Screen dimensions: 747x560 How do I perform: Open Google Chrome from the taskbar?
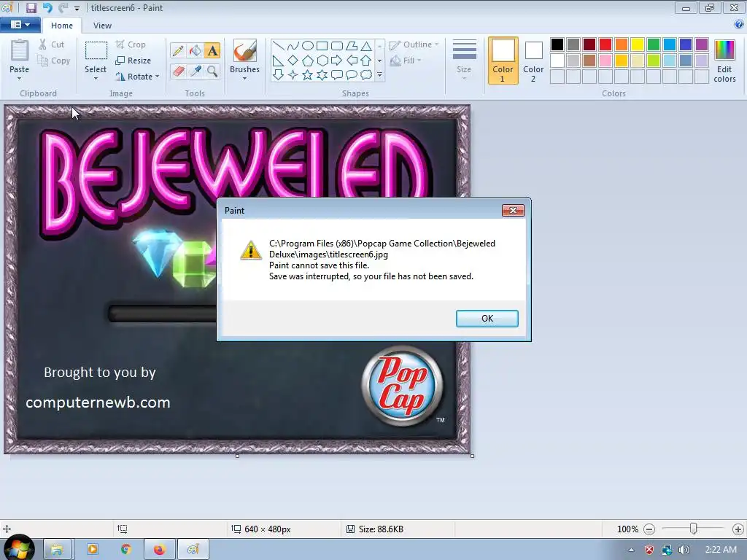125,550
